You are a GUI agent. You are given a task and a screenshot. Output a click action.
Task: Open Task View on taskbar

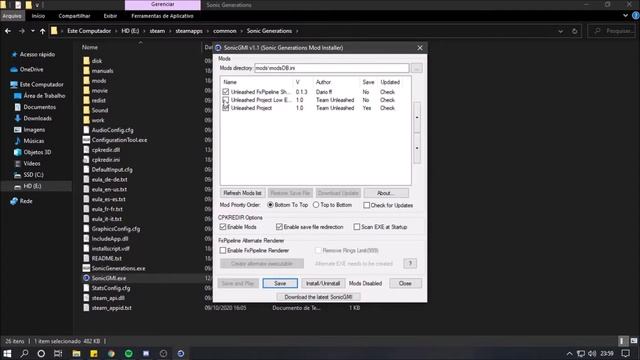click(x=58, y=353)
